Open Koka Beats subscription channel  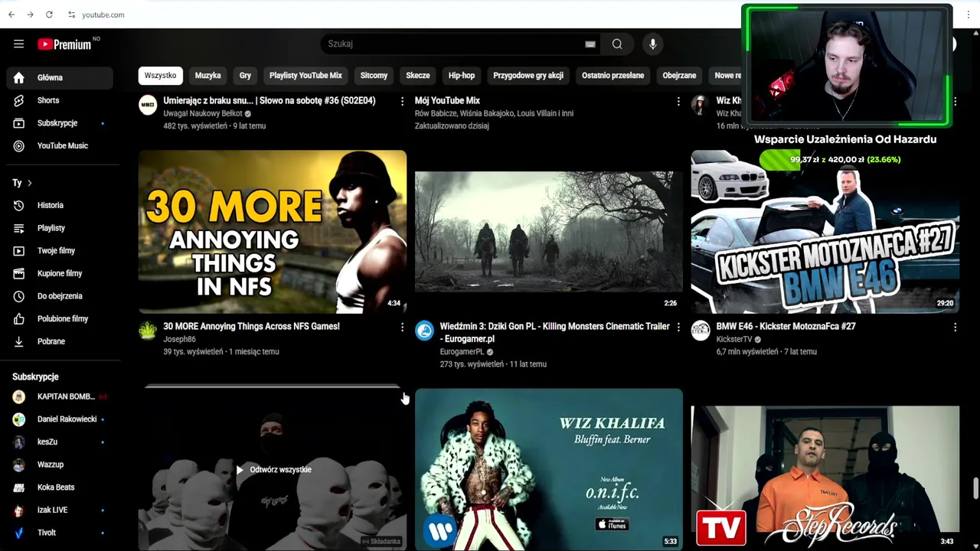(60, 487)
